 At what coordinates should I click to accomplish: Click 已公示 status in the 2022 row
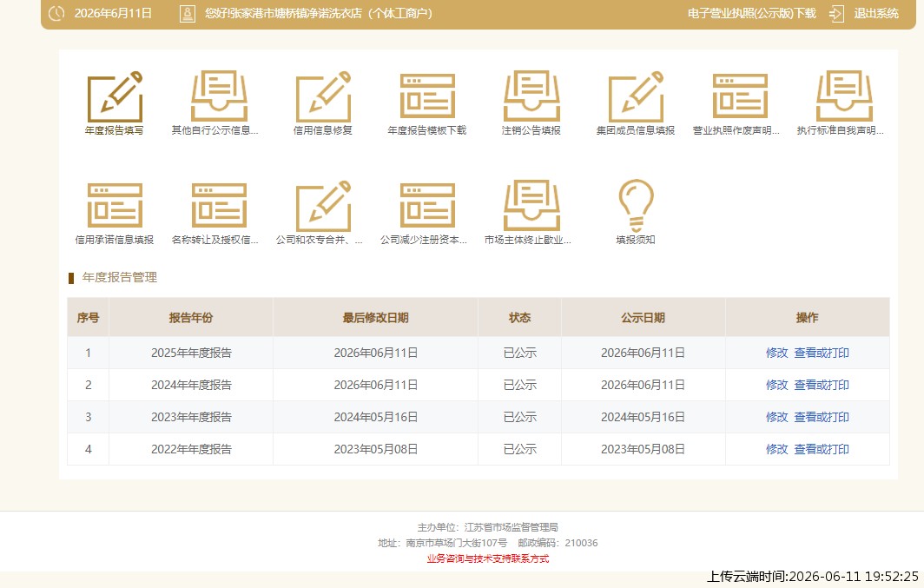(519, 449)
